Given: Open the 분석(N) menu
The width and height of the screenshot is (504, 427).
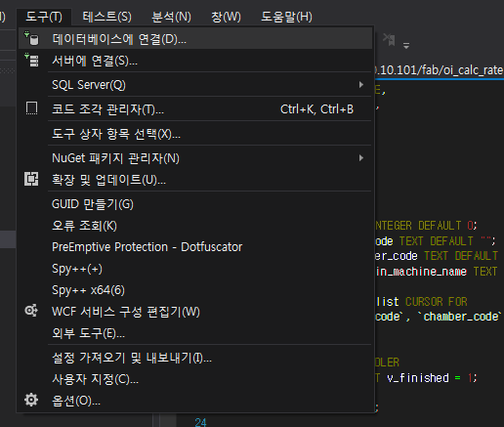Looking at the screenshot, I should (x=171, y=17).
